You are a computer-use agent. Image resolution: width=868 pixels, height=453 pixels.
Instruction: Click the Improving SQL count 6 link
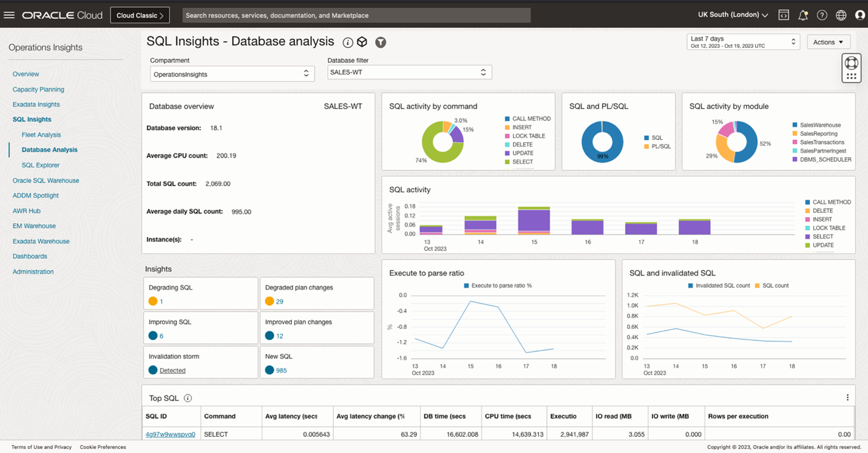161,336
